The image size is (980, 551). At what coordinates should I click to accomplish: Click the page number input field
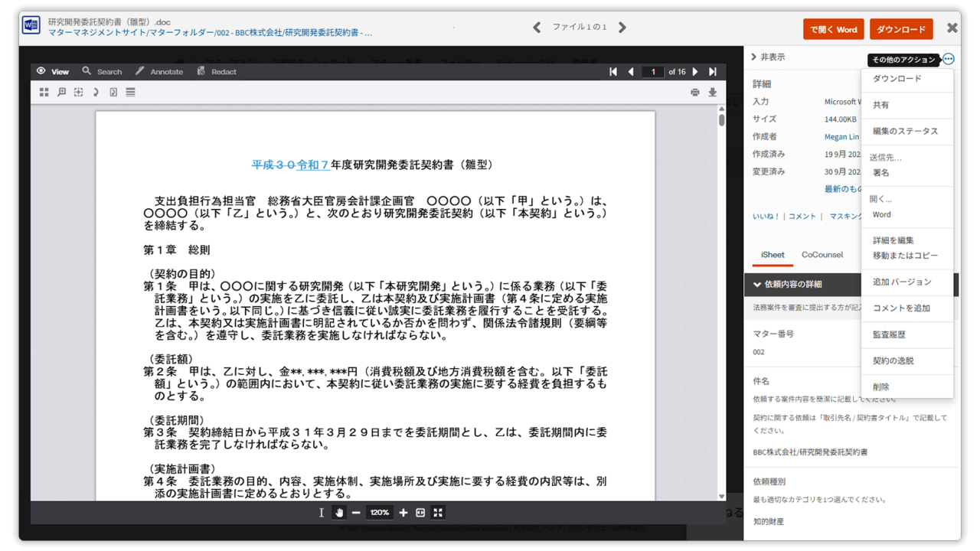coord(652,72)
